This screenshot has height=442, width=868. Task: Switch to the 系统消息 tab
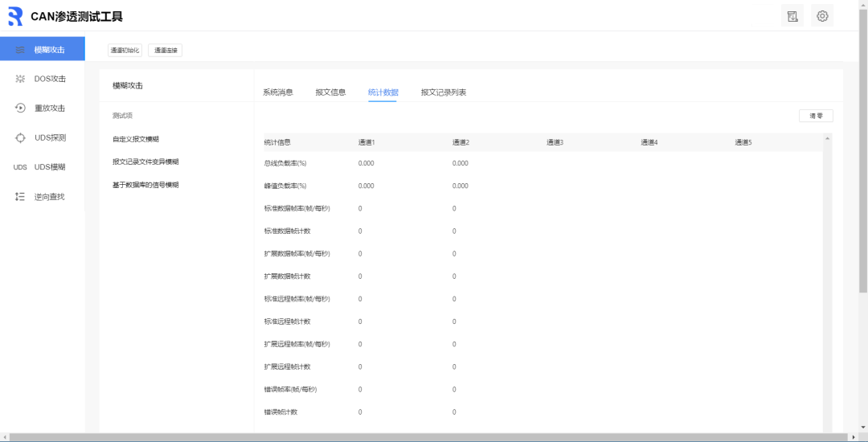pyautogui.click(x=277, y=92)
